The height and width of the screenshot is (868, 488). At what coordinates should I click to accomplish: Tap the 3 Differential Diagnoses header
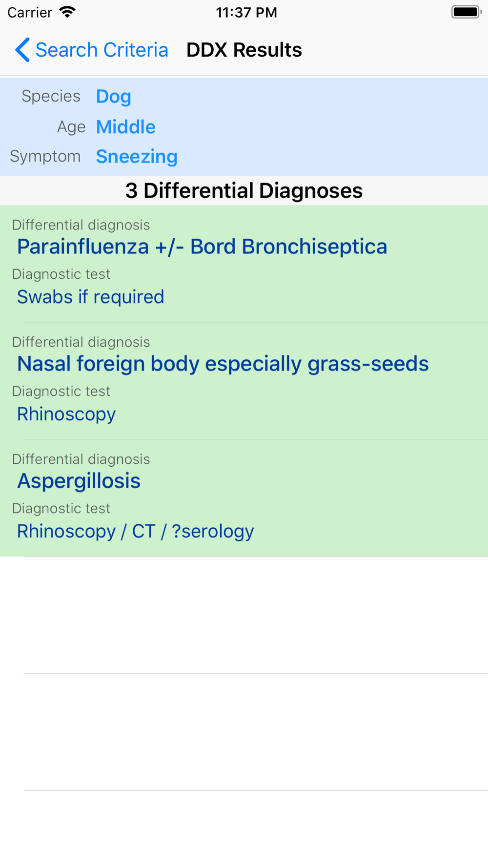tap(244, 190)
